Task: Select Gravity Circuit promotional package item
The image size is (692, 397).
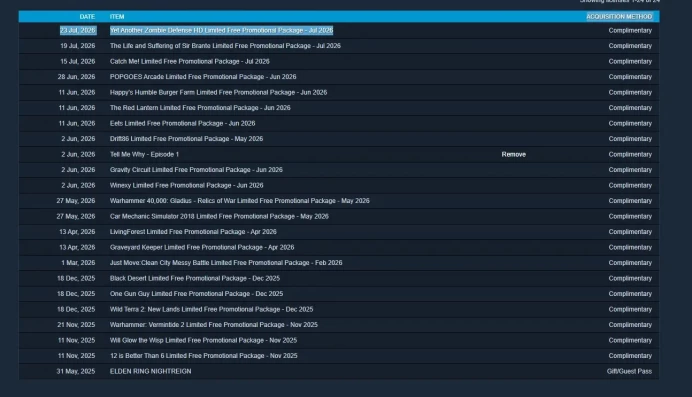Action: coord(196,170)
